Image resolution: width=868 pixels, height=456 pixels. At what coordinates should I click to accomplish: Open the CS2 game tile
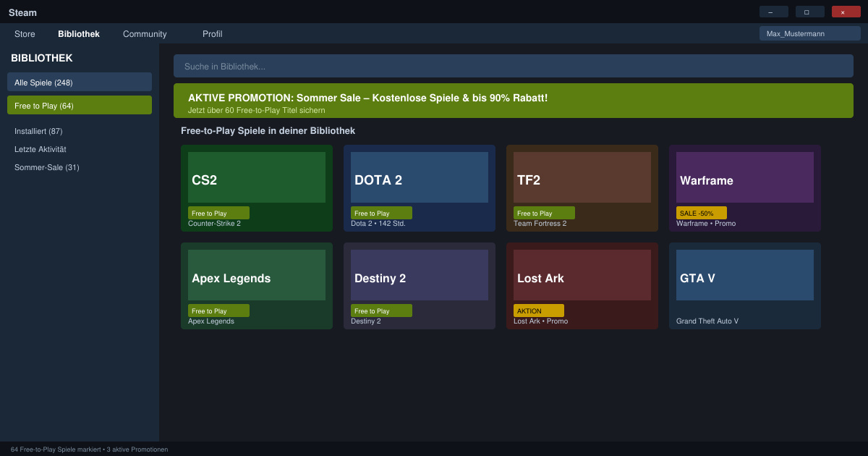257,188
